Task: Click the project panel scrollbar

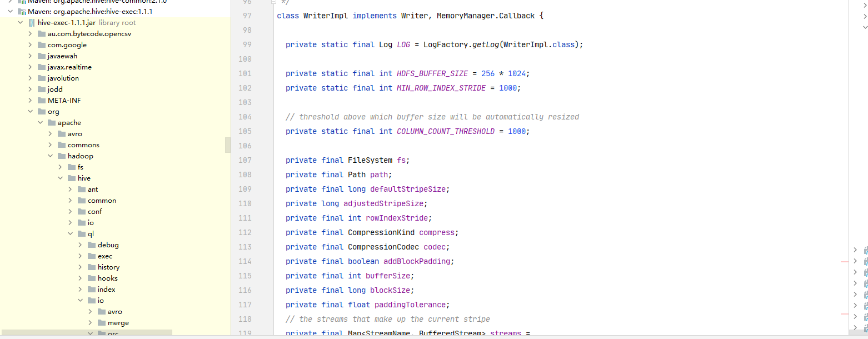Action: coord(227,144)
